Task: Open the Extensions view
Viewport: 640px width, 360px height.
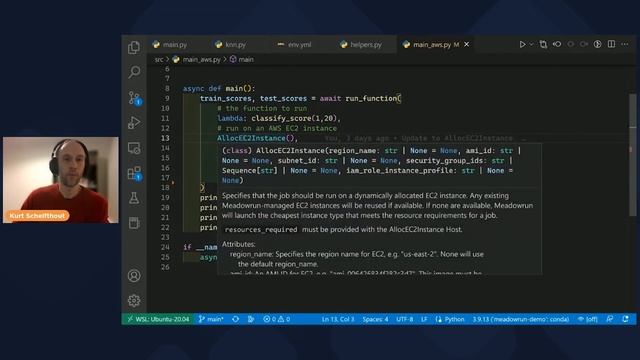Action: point(134,173)
